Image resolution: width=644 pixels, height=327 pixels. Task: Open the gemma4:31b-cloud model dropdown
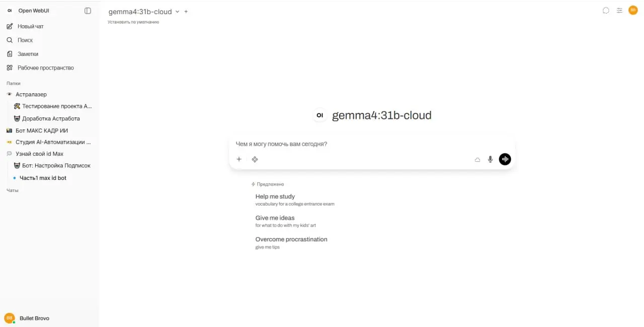coord(144,12)
